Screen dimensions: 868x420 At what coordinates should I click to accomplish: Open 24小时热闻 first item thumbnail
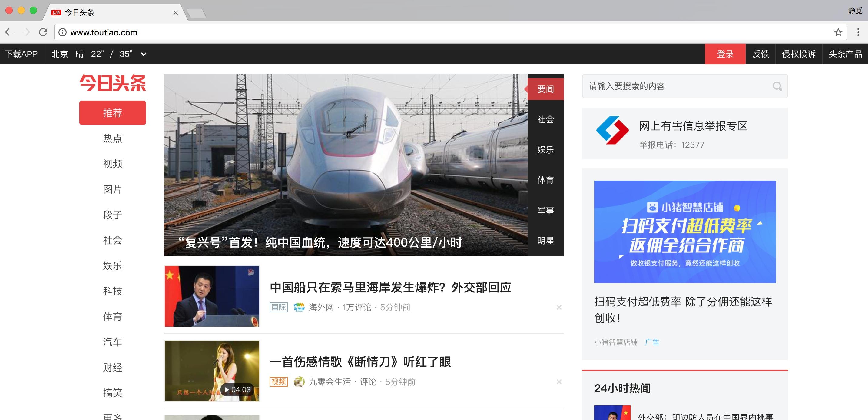pyautogui.click(x=612, y=413)
